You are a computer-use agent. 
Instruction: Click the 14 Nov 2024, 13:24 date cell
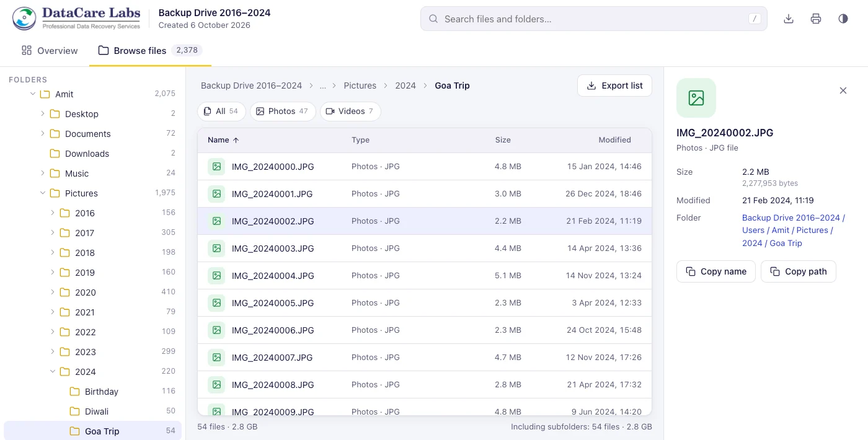point(604,276)
